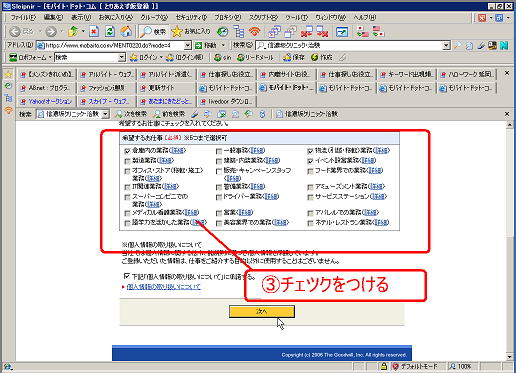The height and width of the screenshot is (373, 516).
Task: Click the yellow 次へ button
Action: click(x=262, y=311)
